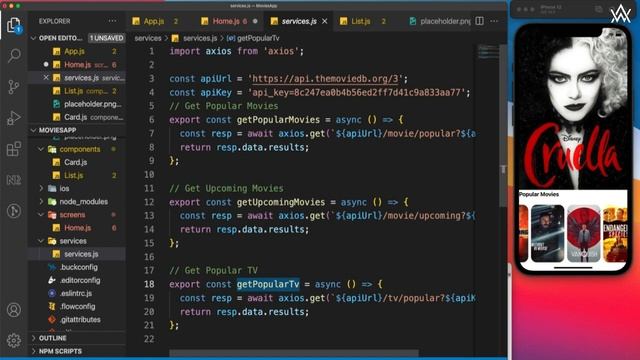Open placeholder.png from Open Editors
The image size is (640, 360).
77,104
